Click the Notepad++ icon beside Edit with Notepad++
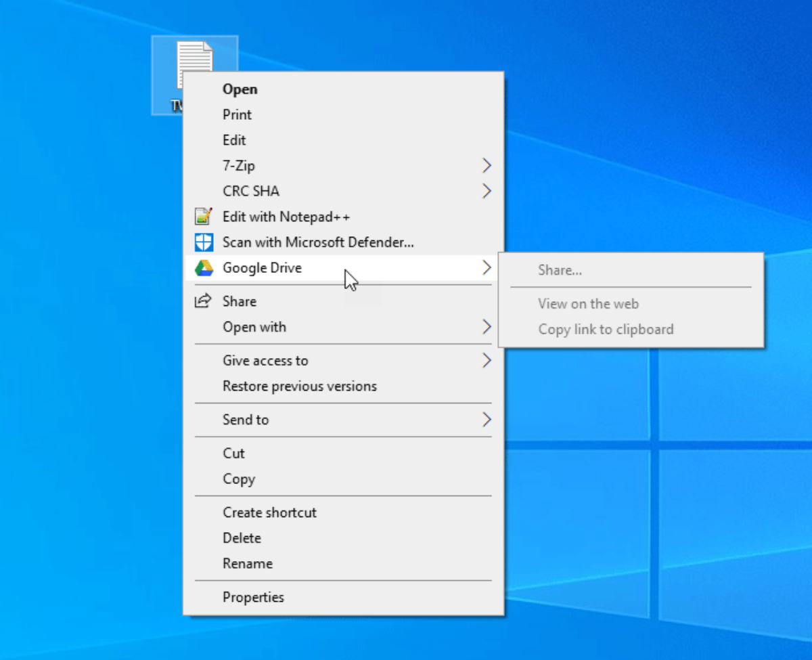Screen dimensions: 812x660 coord(204,217)
